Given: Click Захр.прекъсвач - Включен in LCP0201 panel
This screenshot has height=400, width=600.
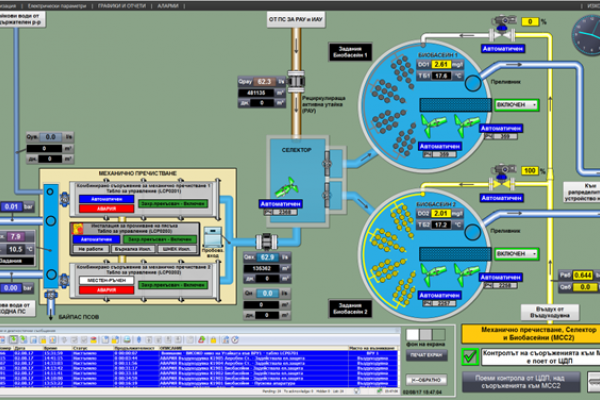Looking at the screenshot, I should 173,204.
